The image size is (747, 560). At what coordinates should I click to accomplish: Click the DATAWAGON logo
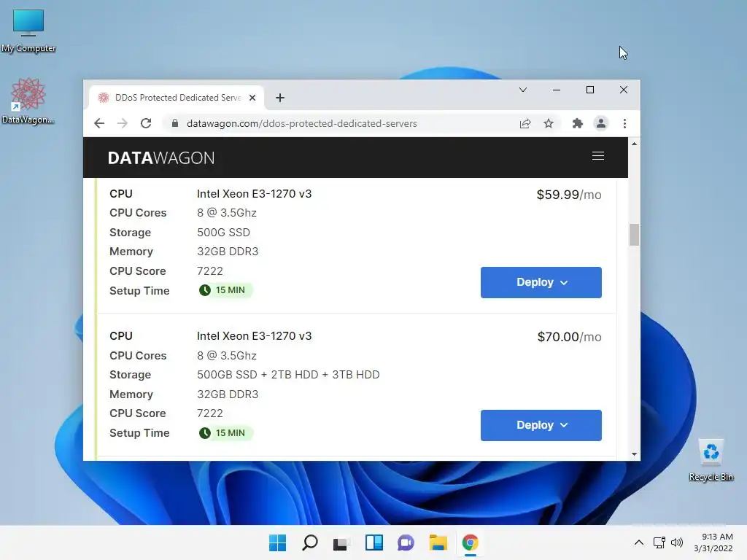(161, 157)
